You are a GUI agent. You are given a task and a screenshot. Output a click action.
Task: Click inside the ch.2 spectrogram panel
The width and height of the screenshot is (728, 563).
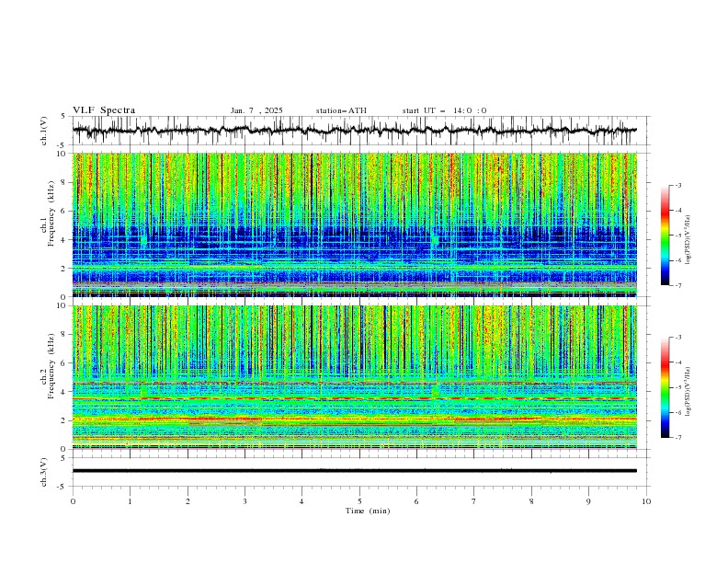coord(355,377)
